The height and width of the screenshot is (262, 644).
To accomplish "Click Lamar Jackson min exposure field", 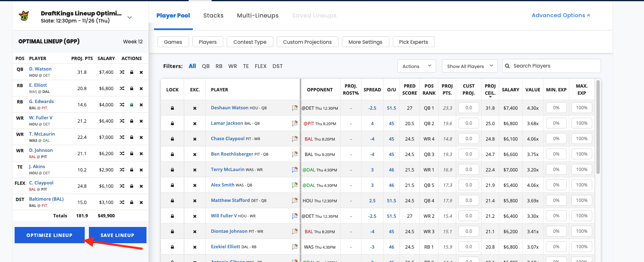I will click(x=556, y=123).
